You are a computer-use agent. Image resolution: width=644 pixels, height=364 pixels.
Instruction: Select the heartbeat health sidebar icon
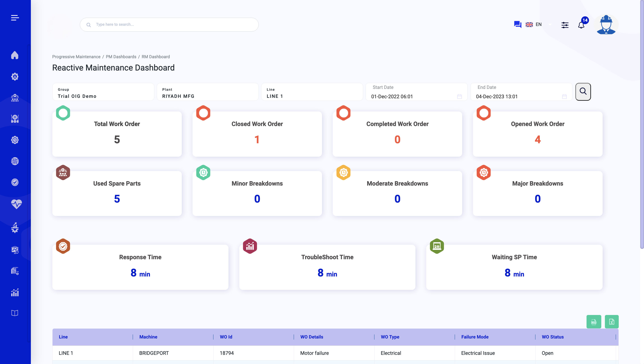pyautogui.click(x=16, y=204)
